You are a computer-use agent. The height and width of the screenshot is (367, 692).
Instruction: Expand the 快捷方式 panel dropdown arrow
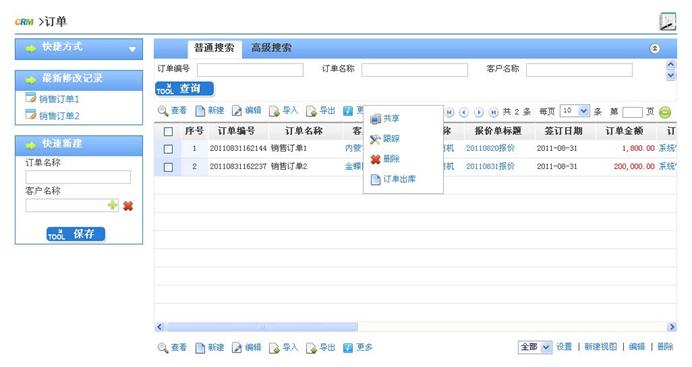(132, 49)
